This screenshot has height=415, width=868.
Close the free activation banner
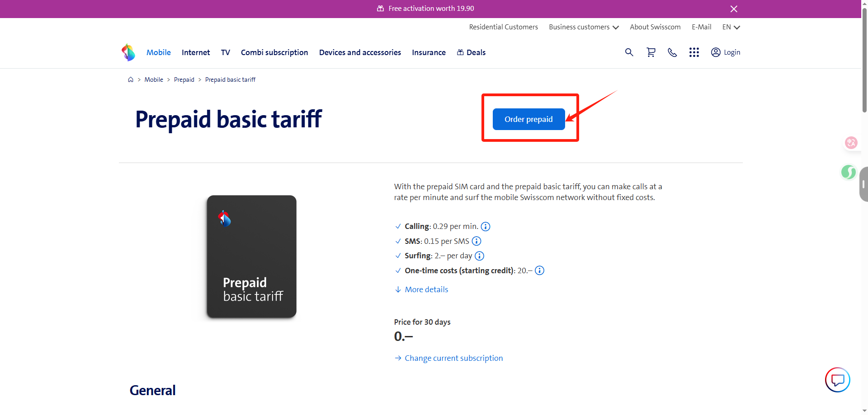coord(734,9)
